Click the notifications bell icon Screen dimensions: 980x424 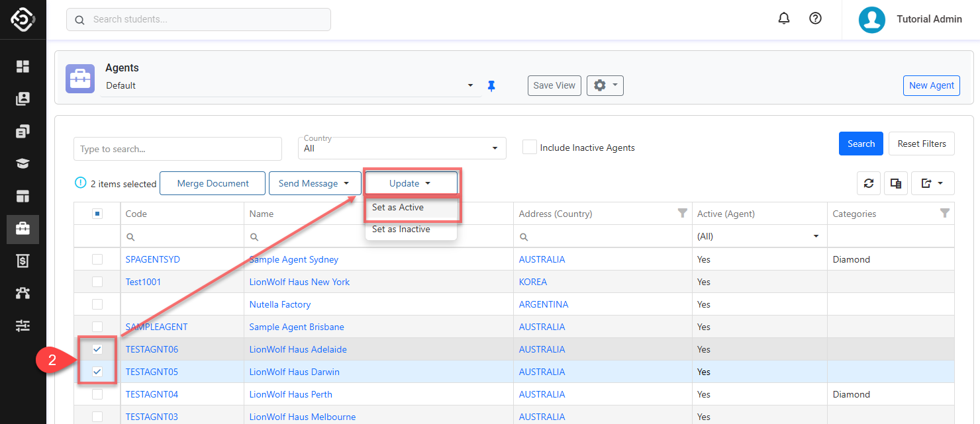point(784,19)
